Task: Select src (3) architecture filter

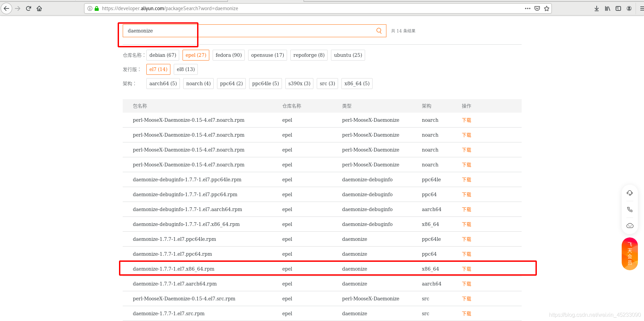Action: 327,84
